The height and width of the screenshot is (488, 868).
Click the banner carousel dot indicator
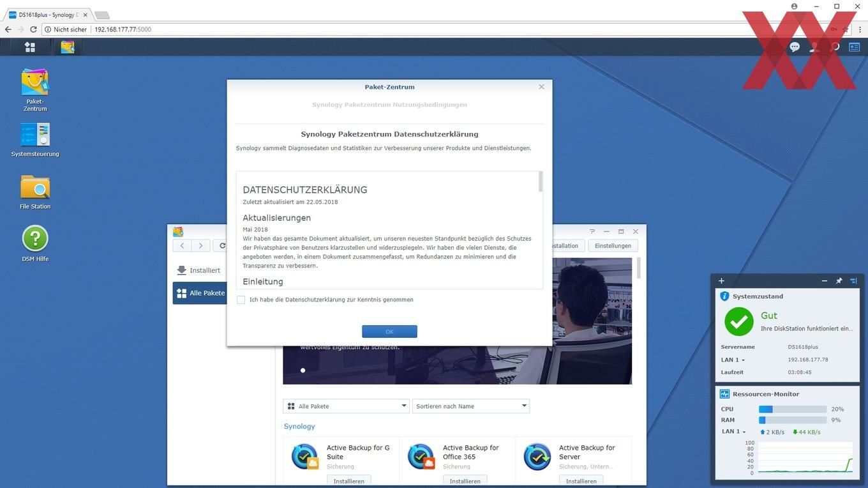pyautogui.click(x=303, y=370)
